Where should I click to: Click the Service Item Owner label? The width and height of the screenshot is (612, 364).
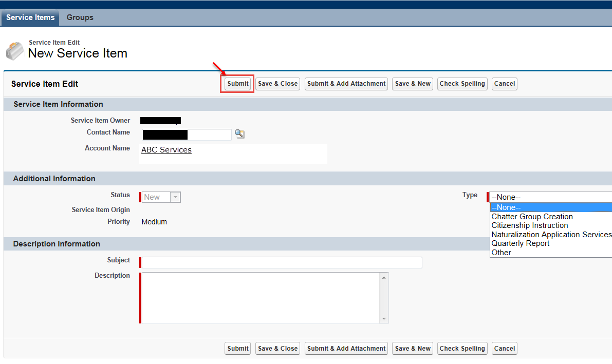(x=100, y=121)
